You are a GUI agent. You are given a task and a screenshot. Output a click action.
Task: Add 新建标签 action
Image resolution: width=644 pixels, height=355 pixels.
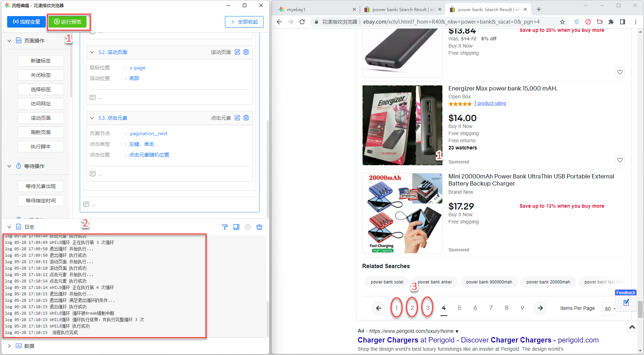coord(41,61)
